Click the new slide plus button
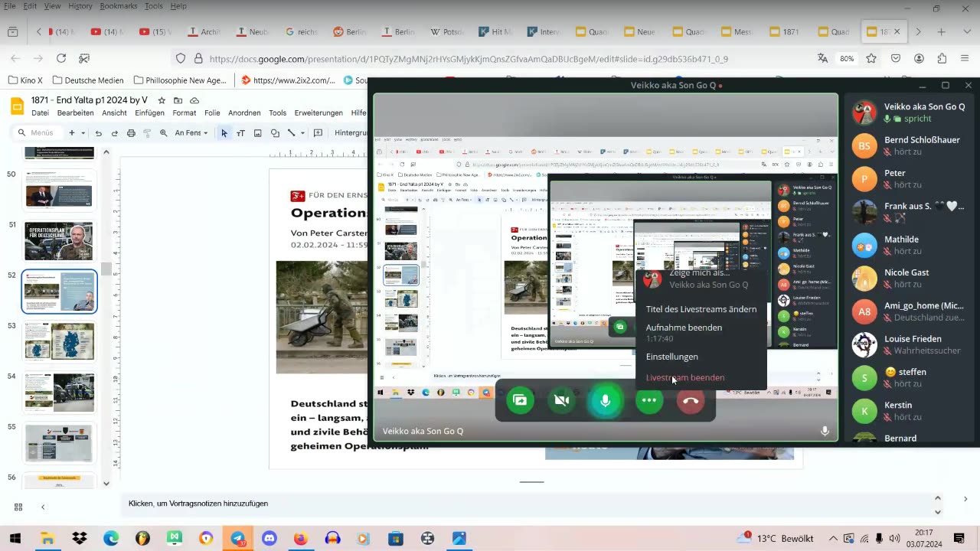The image size is (980, 551). pos(71,133)
